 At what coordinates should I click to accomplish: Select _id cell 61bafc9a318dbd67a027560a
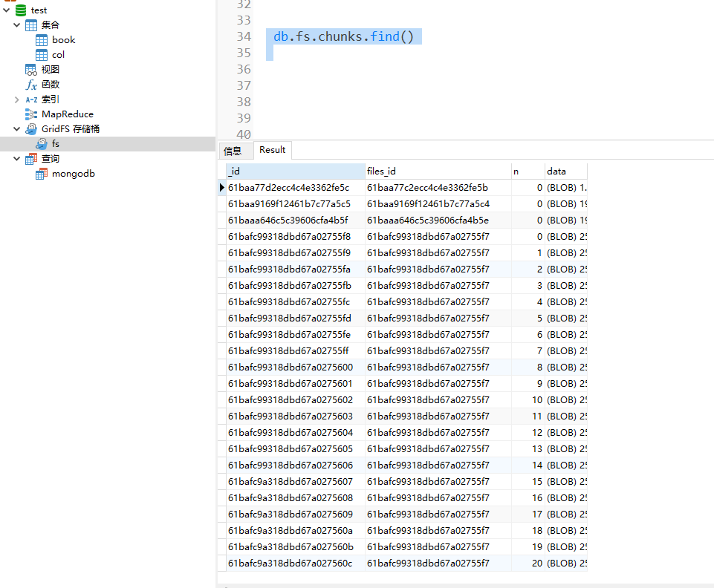(x=296, y=531)
